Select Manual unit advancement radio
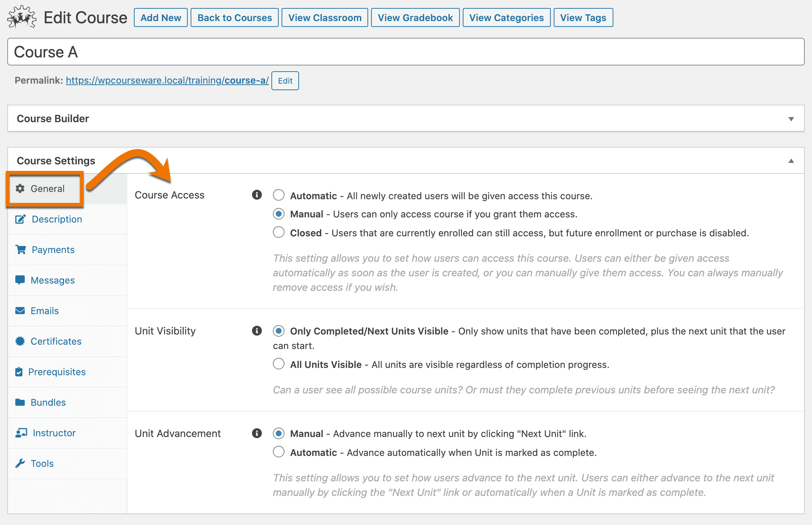The width and height of the screenshot is (812, 525). point(279,433)
